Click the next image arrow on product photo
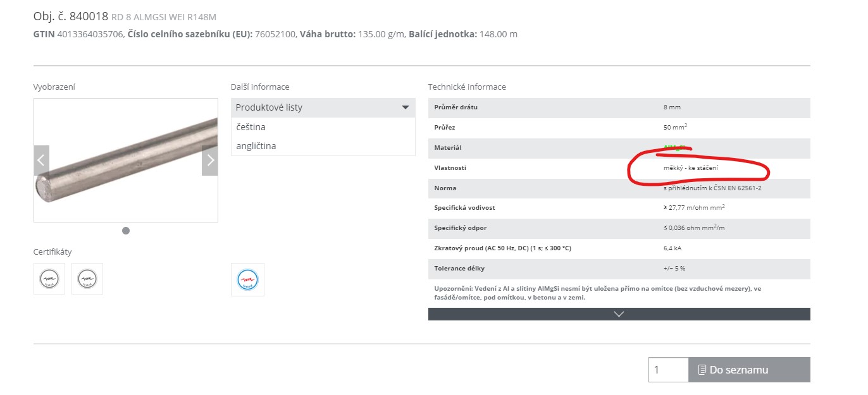Viewport: 868px width, 395px height. point(210,161)
